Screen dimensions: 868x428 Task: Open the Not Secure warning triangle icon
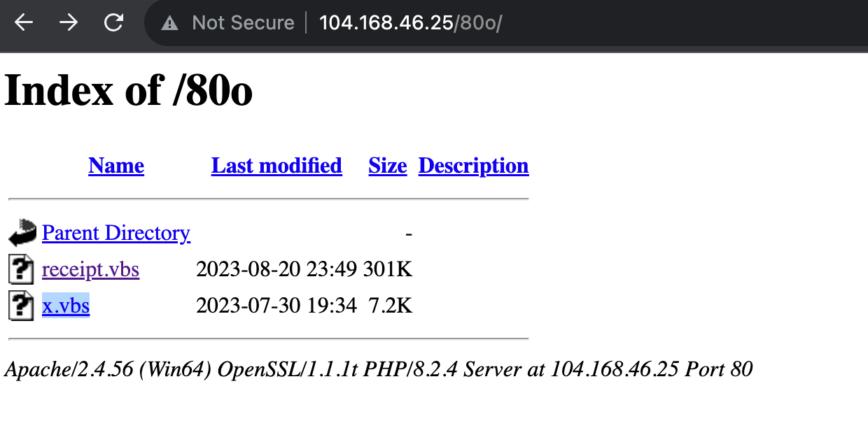pos(169,23)
